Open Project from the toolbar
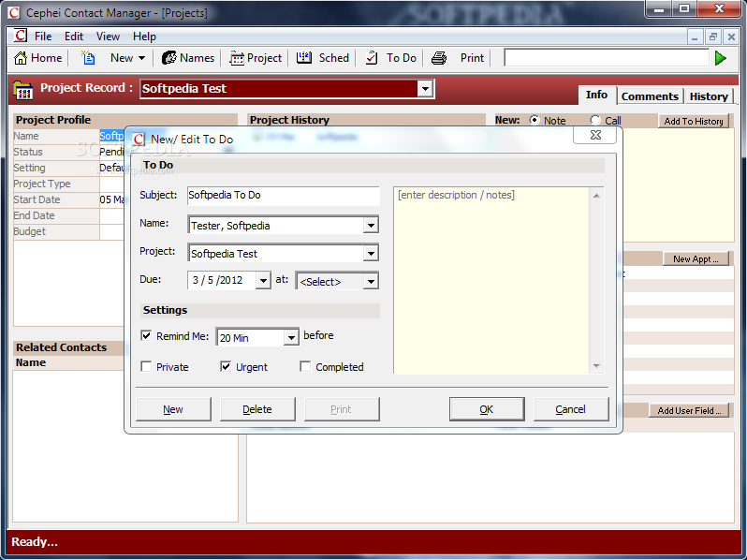The height and width of the screenshot is (560, 747). [x=256, y=58]
